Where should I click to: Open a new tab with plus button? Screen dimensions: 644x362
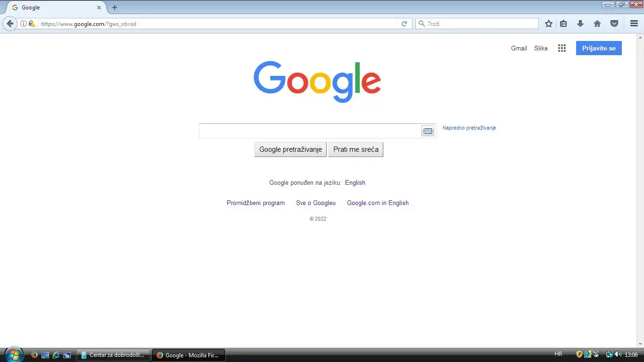[x=115, y=8]
